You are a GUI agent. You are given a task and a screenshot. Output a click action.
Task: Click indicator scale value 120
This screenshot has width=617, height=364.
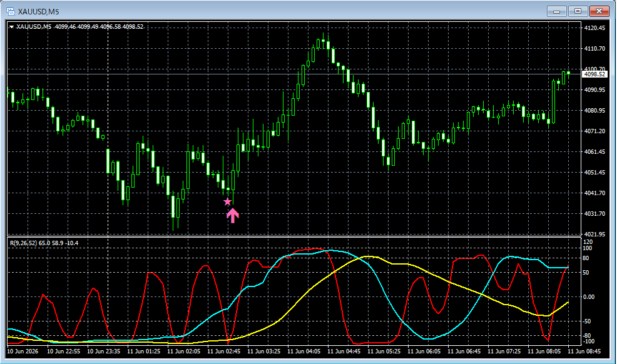point(588,242)
